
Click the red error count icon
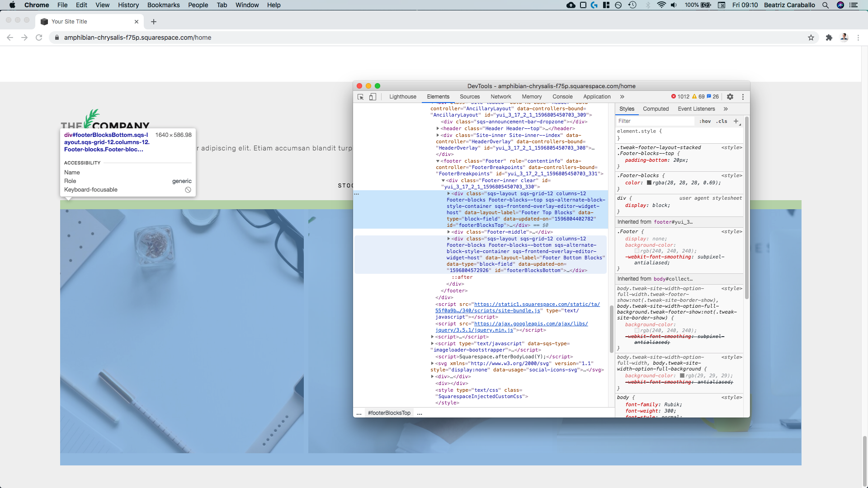(x=674, y=97)
